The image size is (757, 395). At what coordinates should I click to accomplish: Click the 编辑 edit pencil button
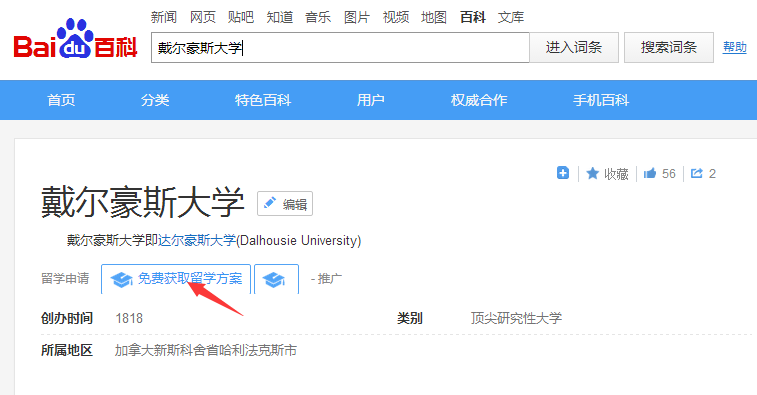pyautogui.click(x=285, y=204)
